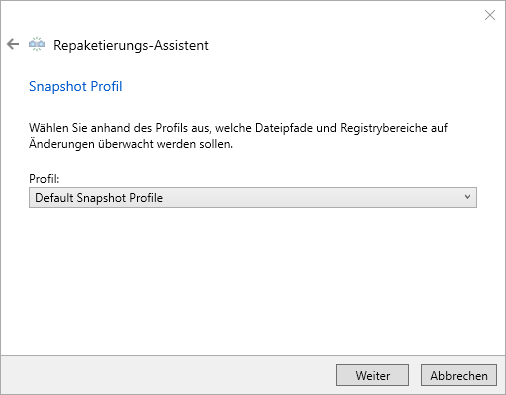Click the Profil: label
The image size is (506, 395).
(44, 179)
